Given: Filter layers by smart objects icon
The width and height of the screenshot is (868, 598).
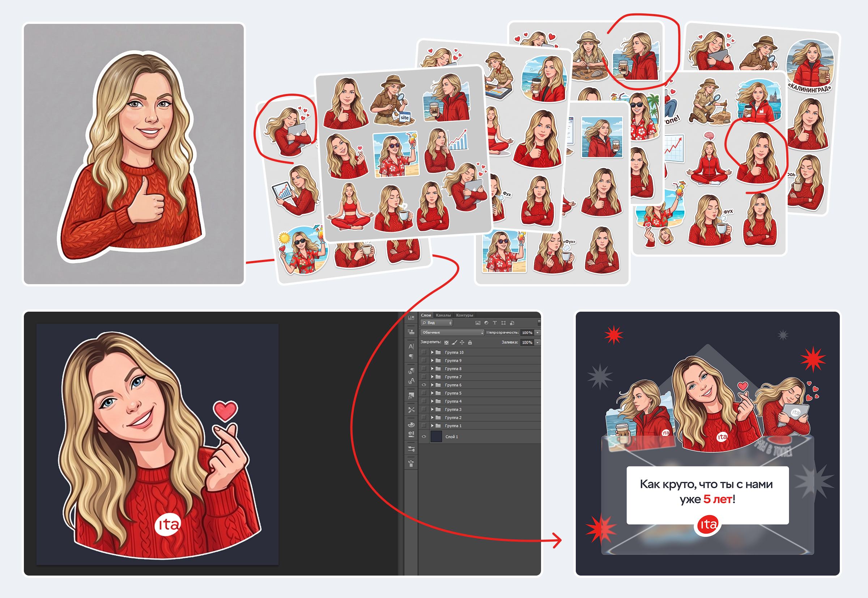Looking at the screenshot, I should tap(512, 323).
